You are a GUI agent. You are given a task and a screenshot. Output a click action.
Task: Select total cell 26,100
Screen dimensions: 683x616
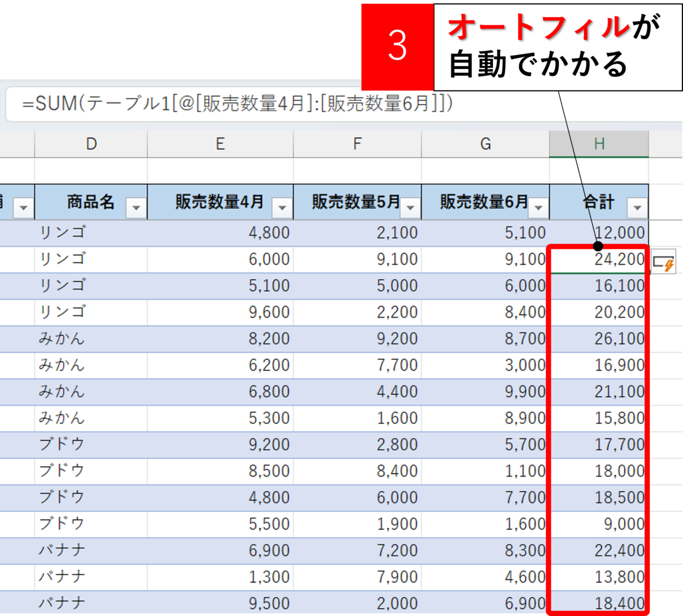click(x=599, y=339)
